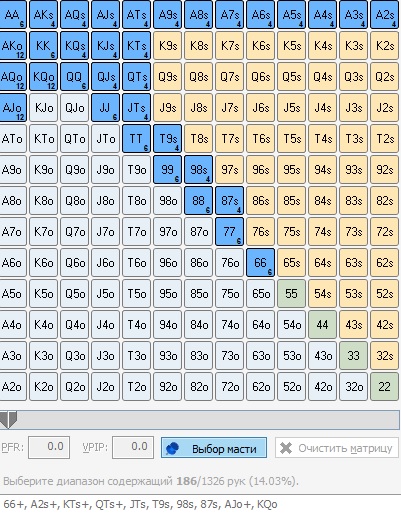Toggle the 76s suited cell
401x519 pixels.
point(260,232)
